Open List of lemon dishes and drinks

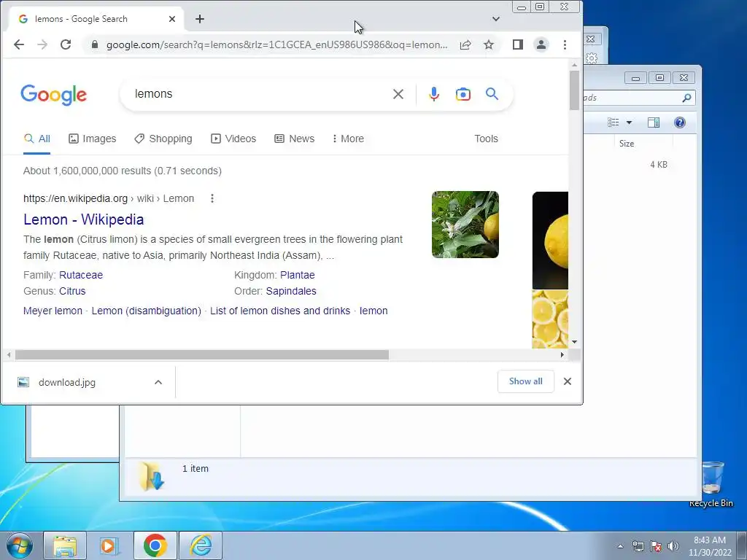[x=280, y=311]
